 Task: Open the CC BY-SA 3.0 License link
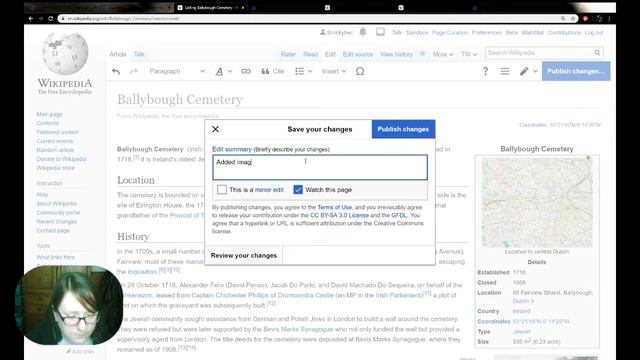(339, 215)
